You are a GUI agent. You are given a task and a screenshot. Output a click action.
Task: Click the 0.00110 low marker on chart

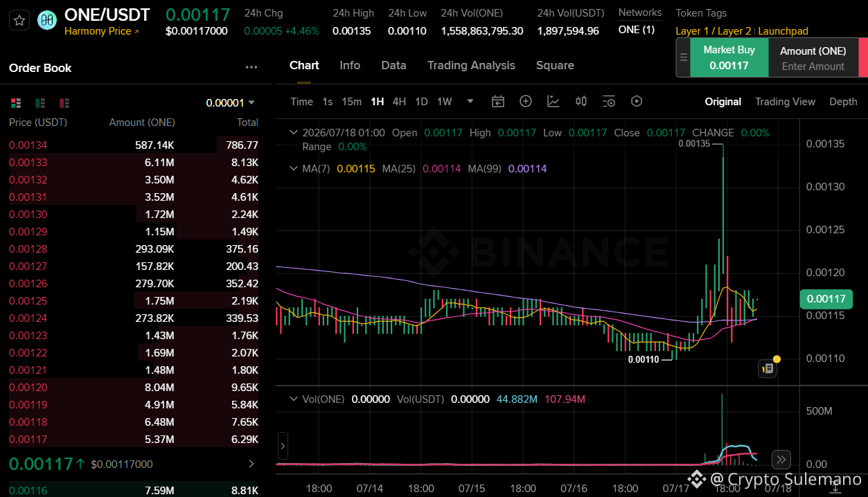point(644,359)
